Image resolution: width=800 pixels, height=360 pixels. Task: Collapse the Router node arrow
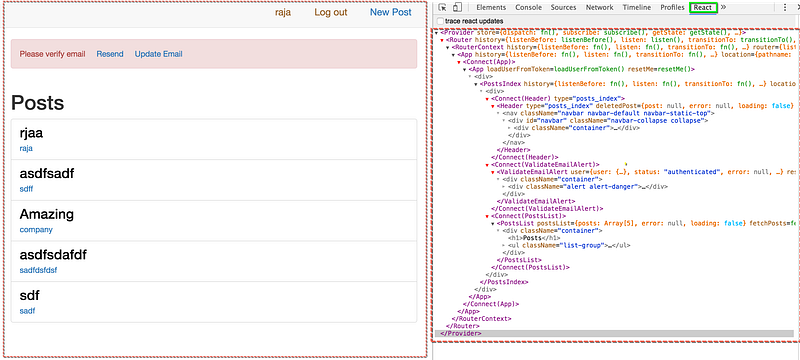click(x=442, y=40)
